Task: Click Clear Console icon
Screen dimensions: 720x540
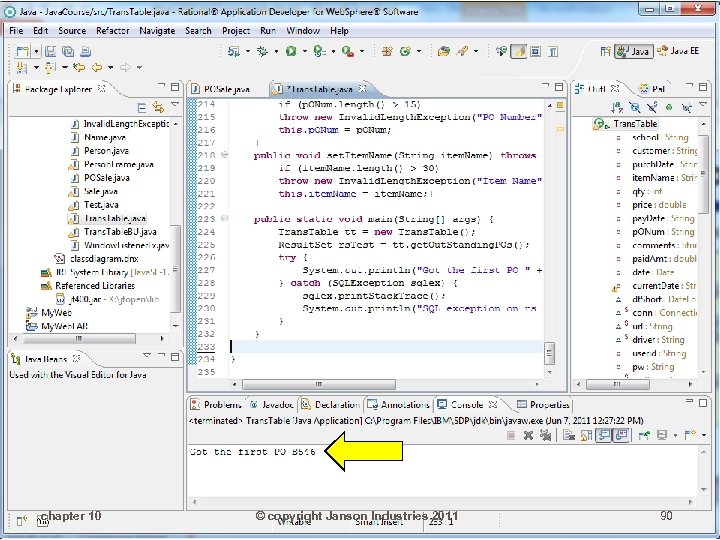Action: (569, 435)
